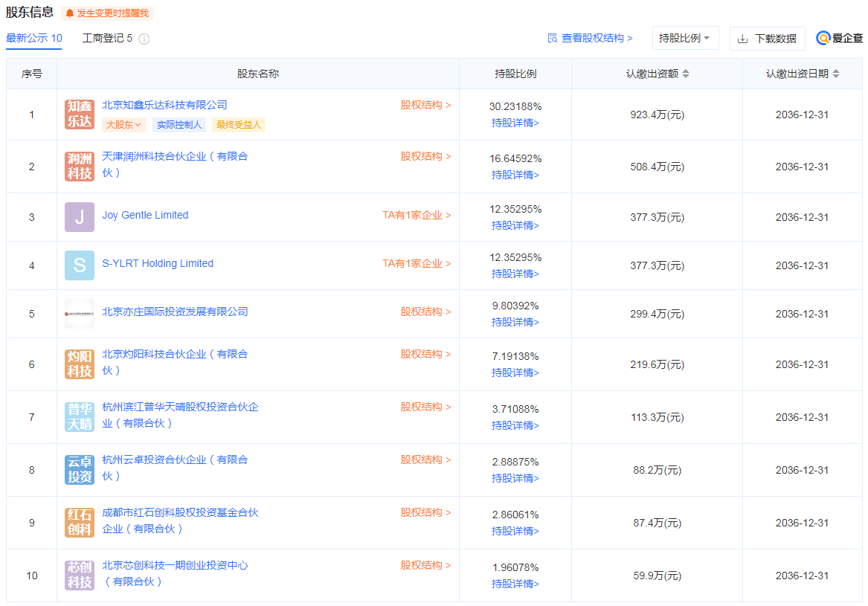Open 持股详情 under 16.64592%
The image size is (868, 606).
tap(515, 175)
